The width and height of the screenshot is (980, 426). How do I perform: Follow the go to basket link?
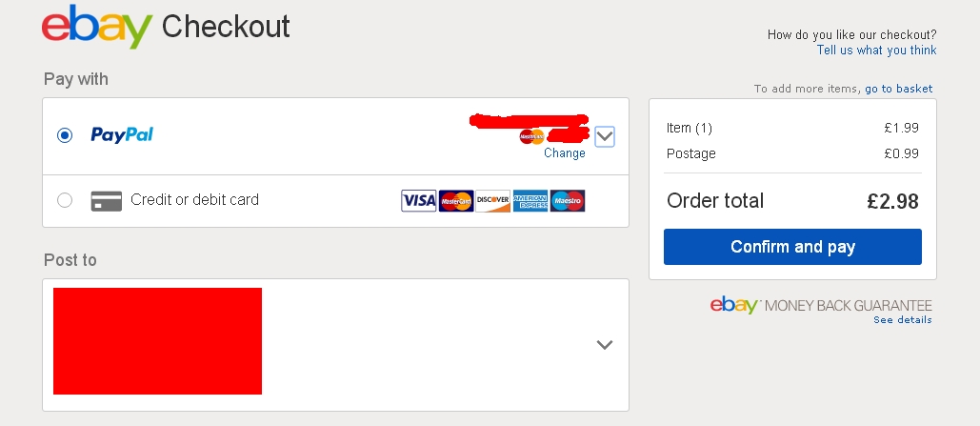point(899,89)
